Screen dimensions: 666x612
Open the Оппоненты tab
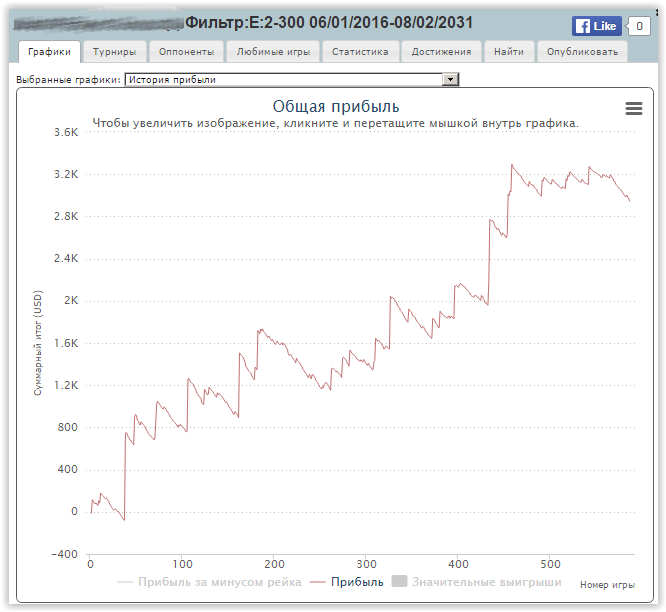coord(186,52)
